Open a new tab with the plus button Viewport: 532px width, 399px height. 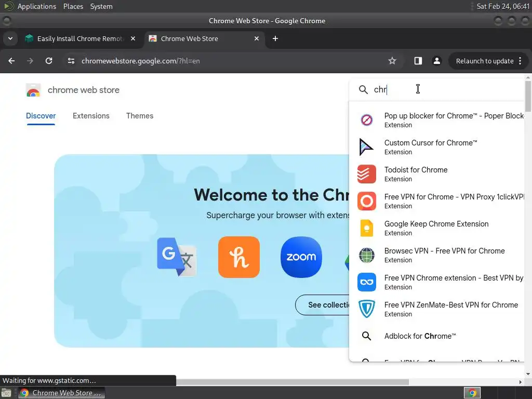coord(275,38)
